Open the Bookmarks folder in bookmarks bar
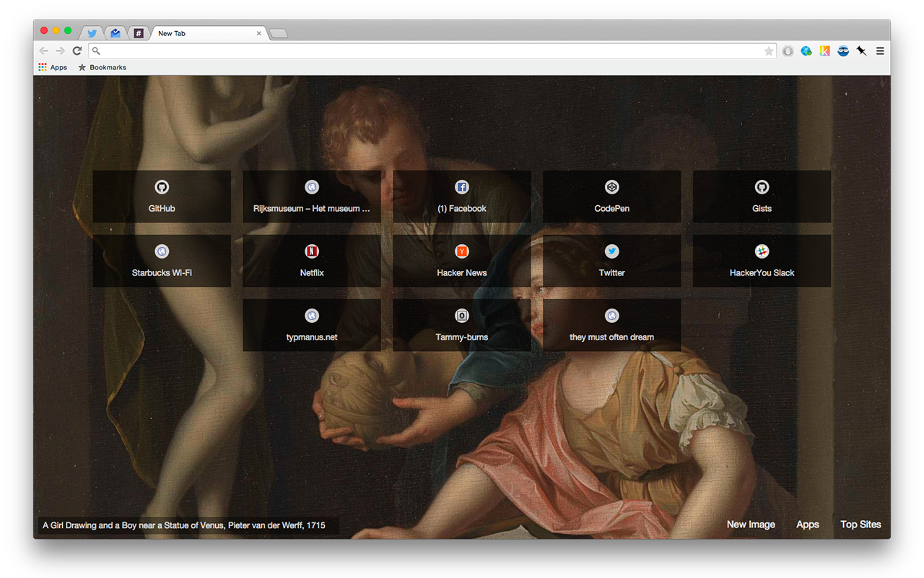This screenshot has height=578, width=924. 102,67
